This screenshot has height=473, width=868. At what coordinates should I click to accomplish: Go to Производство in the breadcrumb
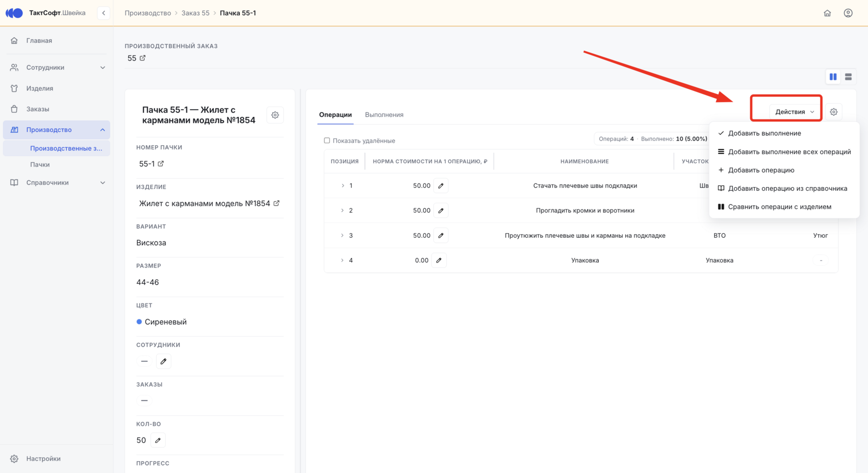(x=148, y=13)
